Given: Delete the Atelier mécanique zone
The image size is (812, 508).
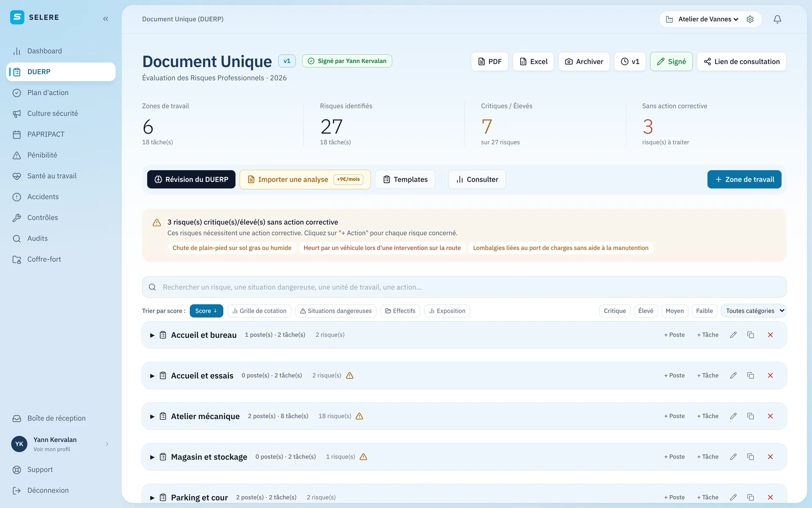Looking at the screenshot, I should (x=770, y=416).
